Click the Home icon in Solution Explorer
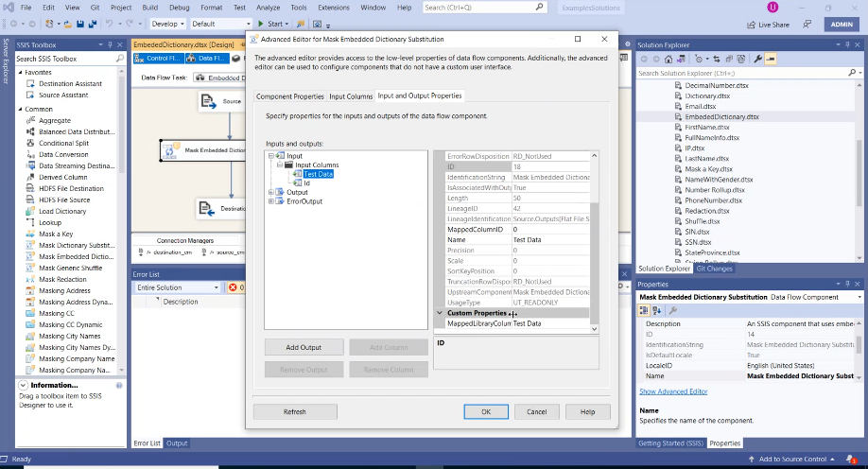This screenshot has height=469, width=868. point(668,59)
